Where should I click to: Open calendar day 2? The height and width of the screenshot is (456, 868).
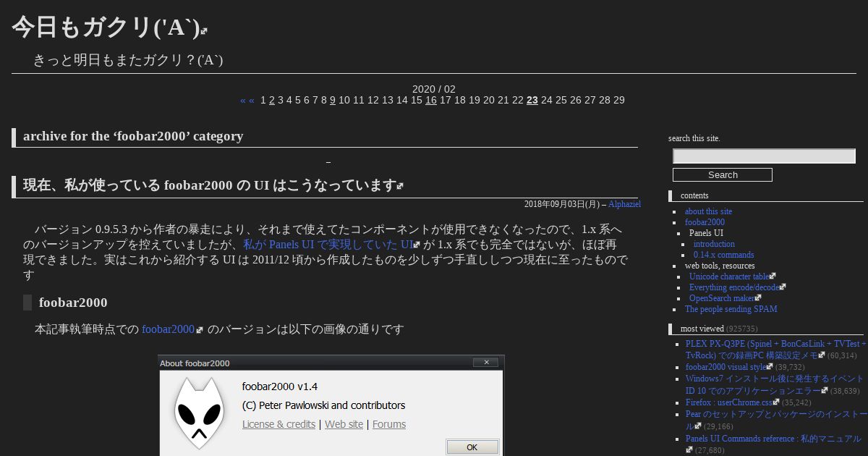click(272, 100)
